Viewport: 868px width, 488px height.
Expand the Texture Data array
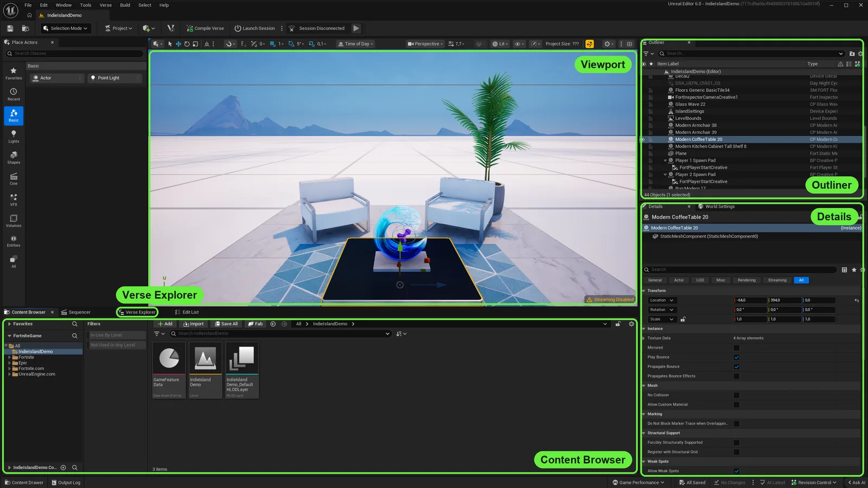[x=644, y=338]
